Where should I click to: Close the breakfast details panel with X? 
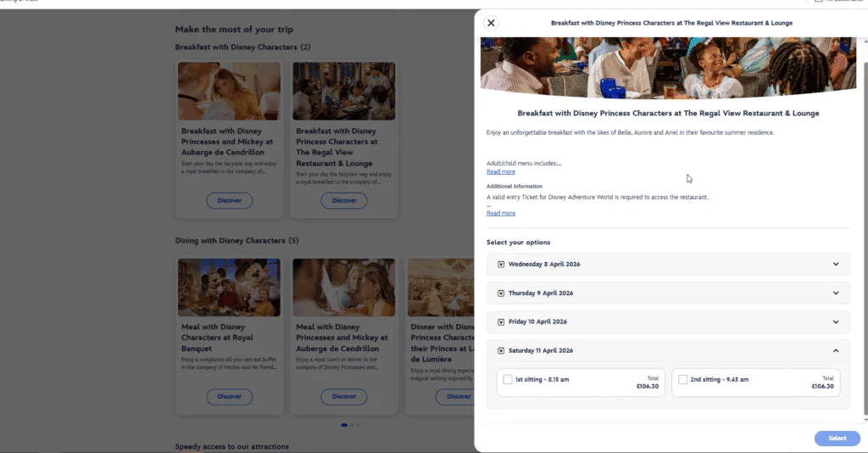pos(491,23)
